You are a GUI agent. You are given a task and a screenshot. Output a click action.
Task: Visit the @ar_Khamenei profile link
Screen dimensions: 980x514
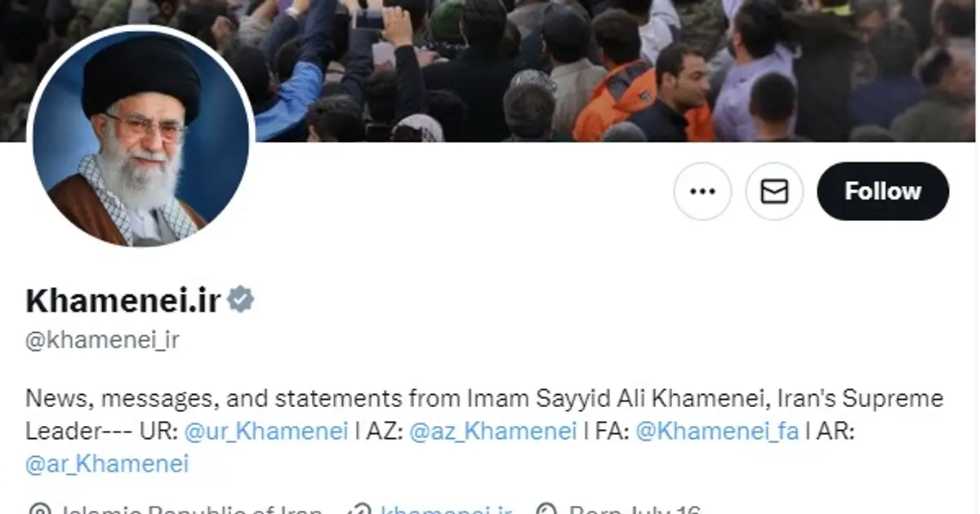tap(107, 464)
